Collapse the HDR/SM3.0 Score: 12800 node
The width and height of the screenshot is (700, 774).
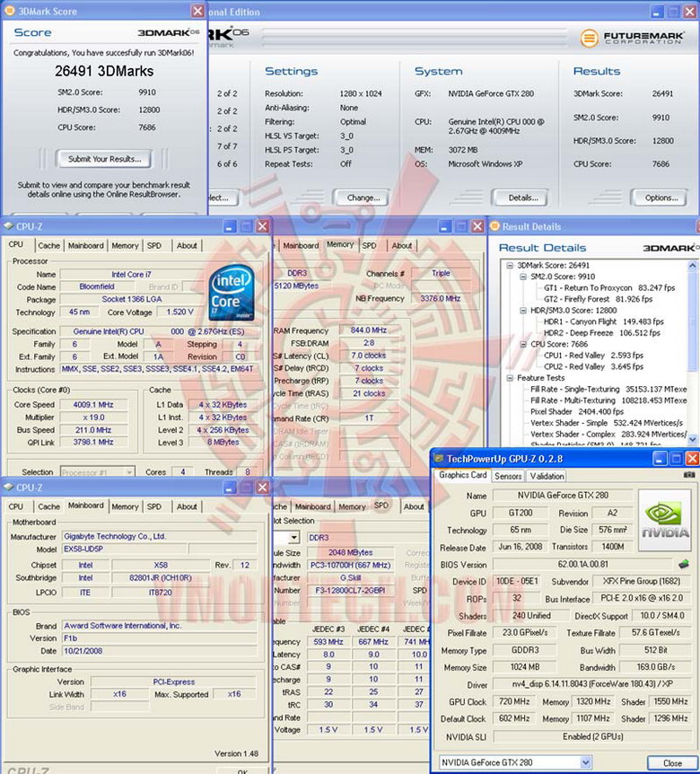pos(523,311)
